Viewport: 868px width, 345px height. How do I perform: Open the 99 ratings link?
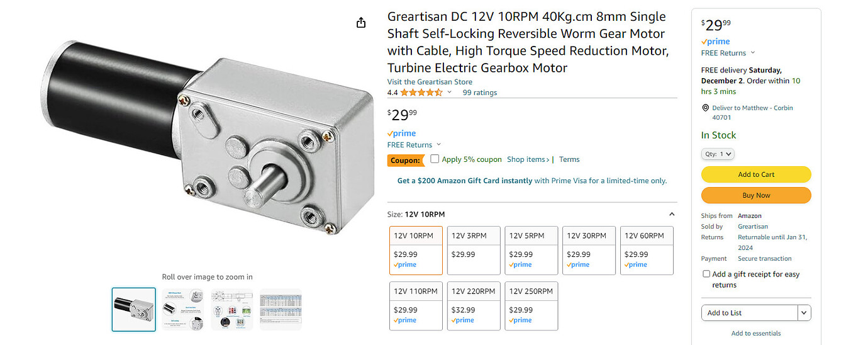tap(480, 93)
